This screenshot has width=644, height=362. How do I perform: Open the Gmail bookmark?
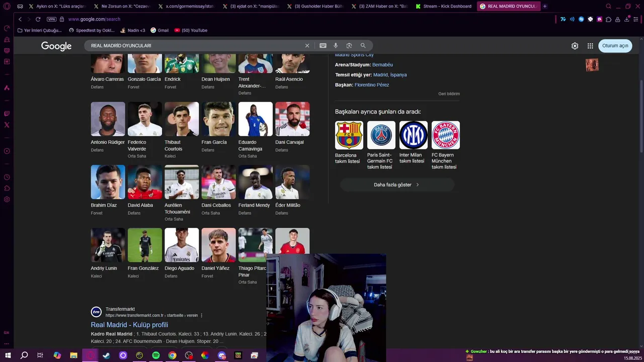point(159,30)
